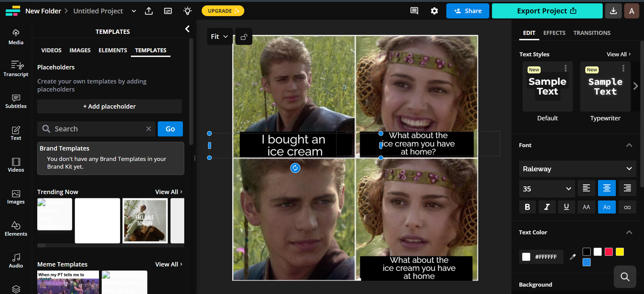Open the Images sidebar panel
Image resolution: width=644 pixels, height=294 pixels.
(16, 197)
